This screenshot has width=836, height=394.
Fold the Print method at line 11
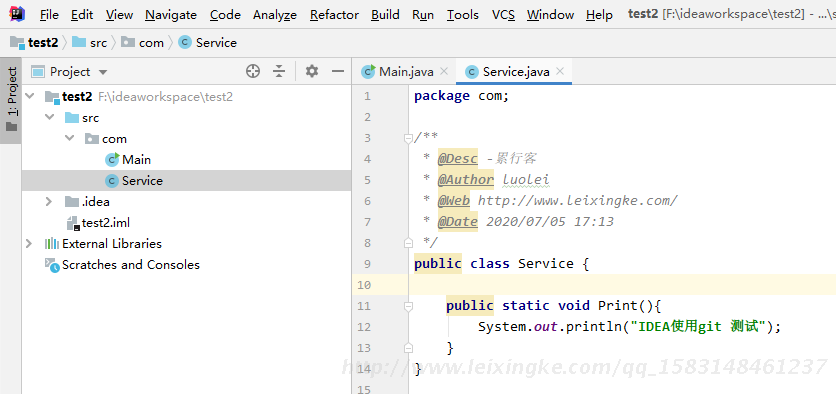408,306
